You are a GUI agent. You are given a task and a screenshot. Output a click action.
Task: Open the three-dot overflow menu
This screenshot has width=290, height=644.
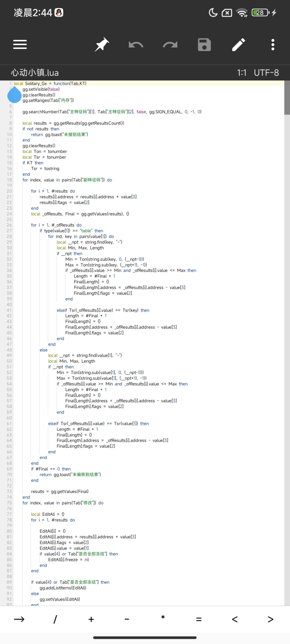[273, 45]
